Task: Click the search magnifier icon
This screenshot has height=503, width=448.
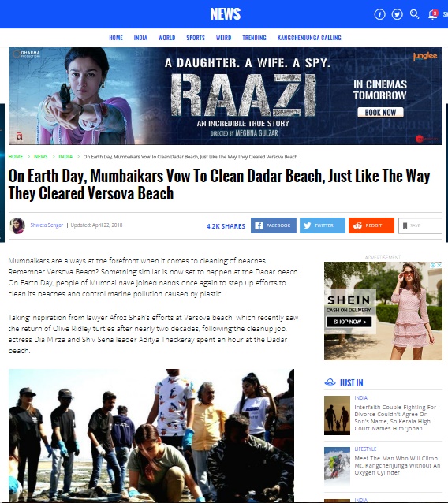Action: 414,14
